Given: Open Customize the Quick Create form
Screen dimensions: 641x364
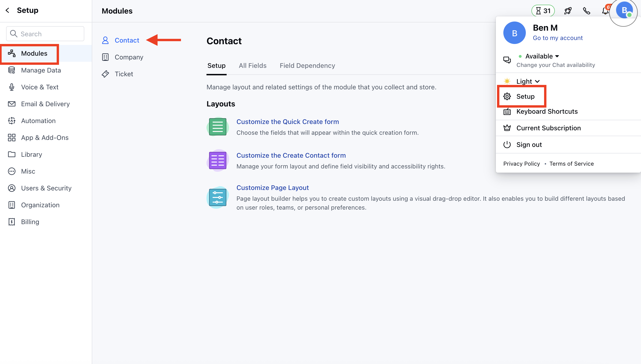Looking at the screenshot, I should (288, 121).
